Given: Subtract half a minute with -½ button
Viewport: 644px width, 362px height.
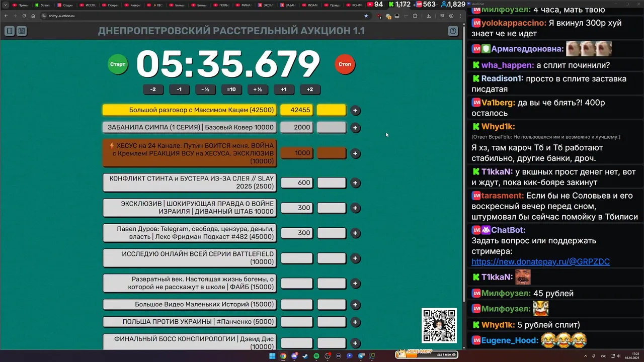Looking at the screenshot, I should point(205,89).
